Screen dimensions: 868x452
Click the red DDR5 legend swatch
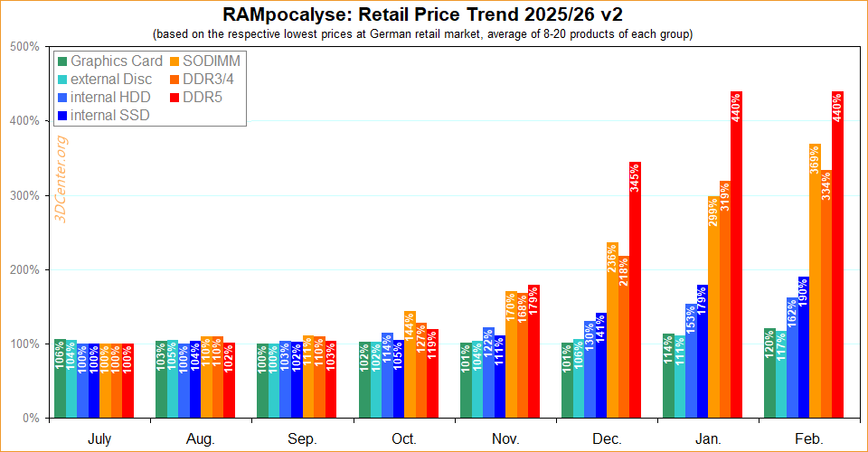tap(175, 98)
